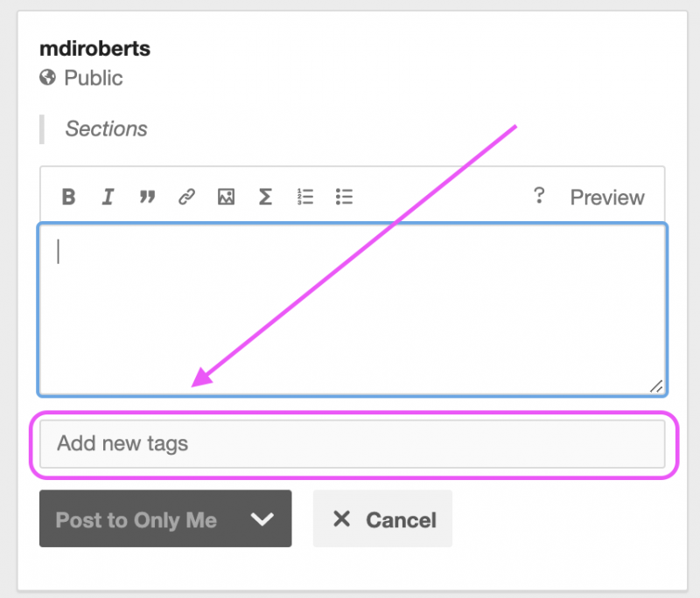Create a numbered list
Screen dimensions: 700x598
pyautogui.click(x=304, y=197)
